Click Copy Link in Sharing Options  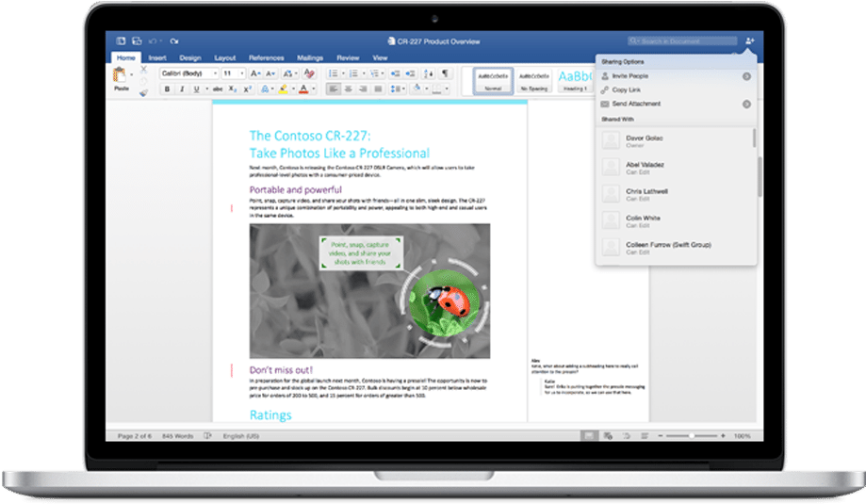point(628,89)
